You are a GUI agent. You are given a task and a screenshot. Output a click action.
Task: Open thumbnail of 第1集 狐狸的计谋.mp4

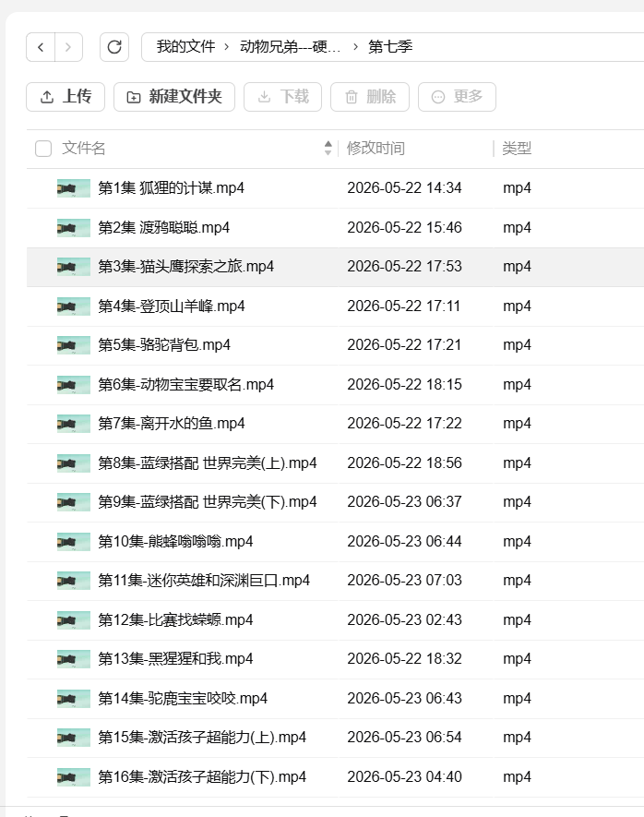pos(74,188)
